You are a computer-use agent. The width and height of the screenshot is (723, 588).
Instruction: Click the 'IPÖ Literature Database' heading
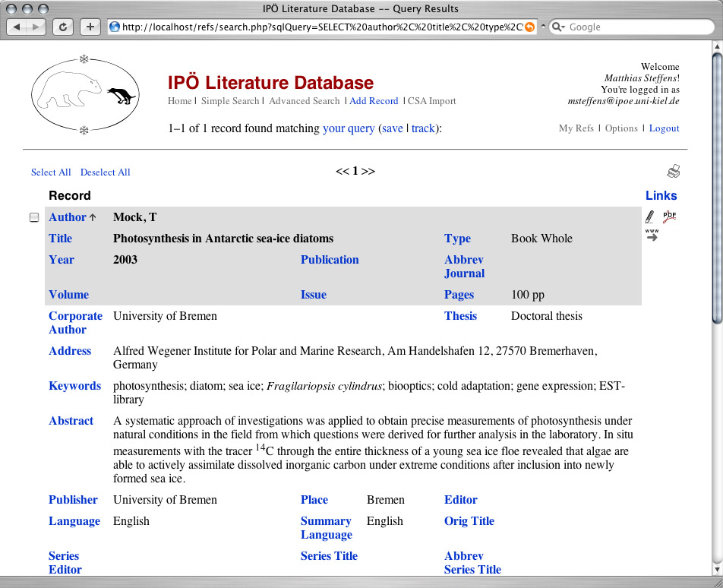270,83
